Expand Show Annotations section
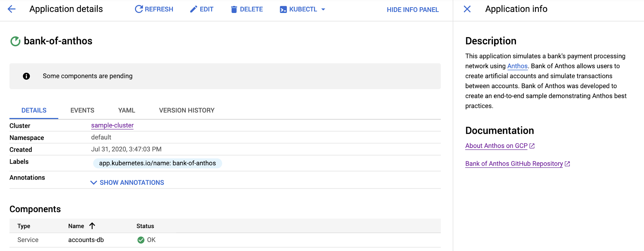The image size is (644, 251). pos(127,182)
